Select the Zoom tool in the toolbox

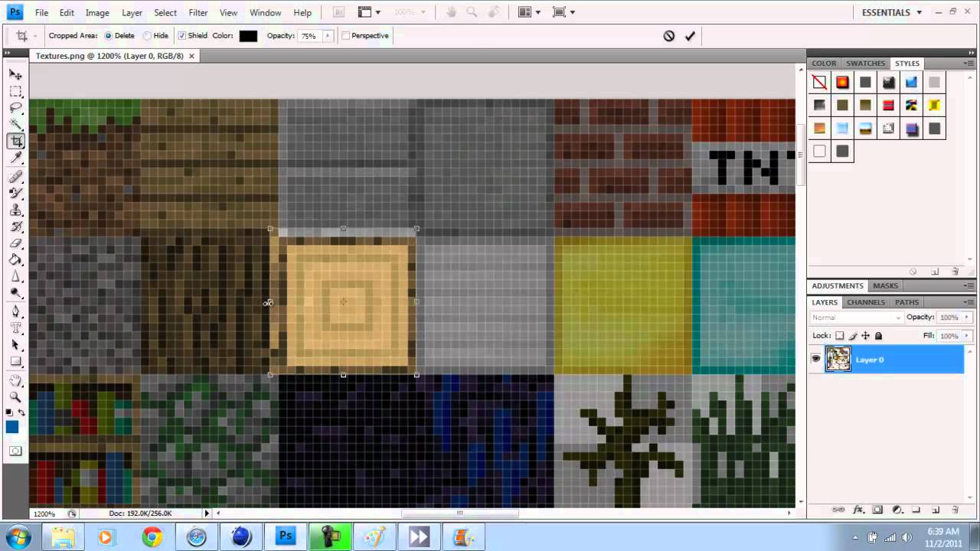point(15,397)
